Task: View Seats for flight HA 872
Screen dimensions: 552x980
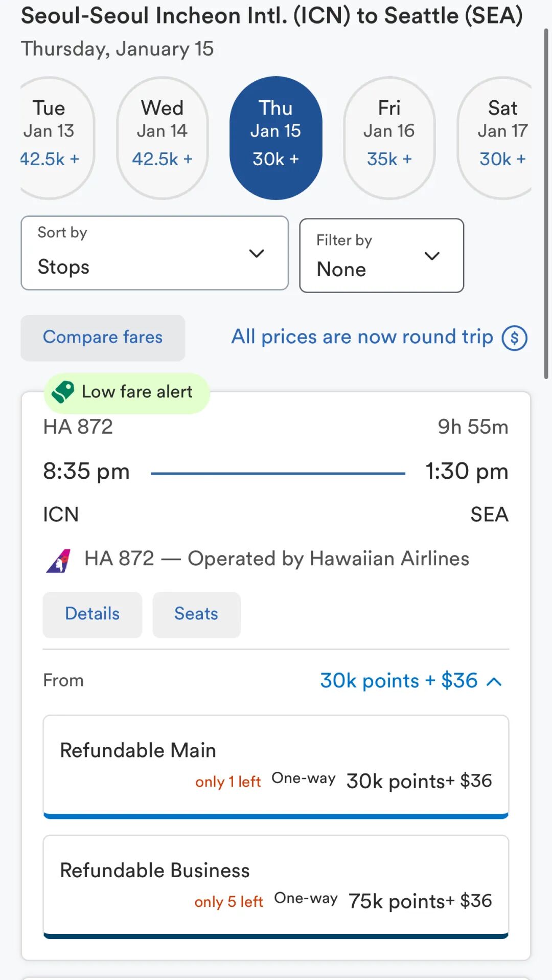Action: pyautogui.click(x=196, y=614)
